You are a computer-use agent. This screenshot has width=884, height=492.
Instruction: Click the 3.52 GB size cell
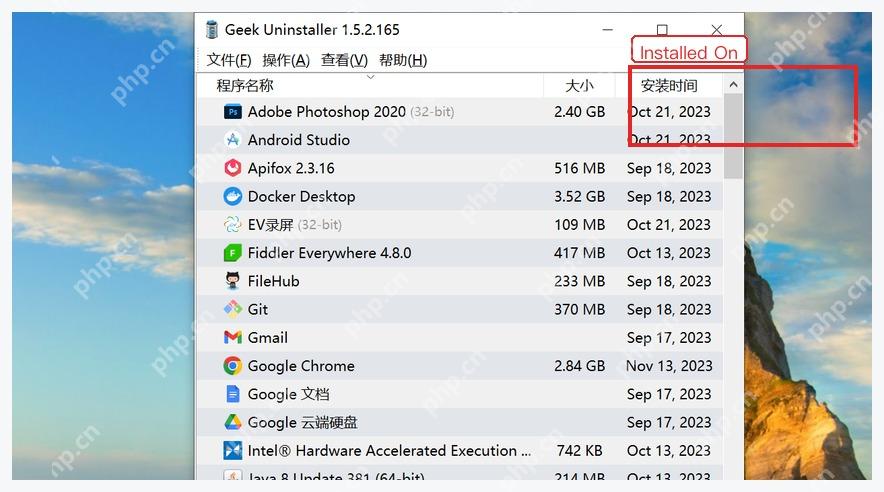[580, 196]
